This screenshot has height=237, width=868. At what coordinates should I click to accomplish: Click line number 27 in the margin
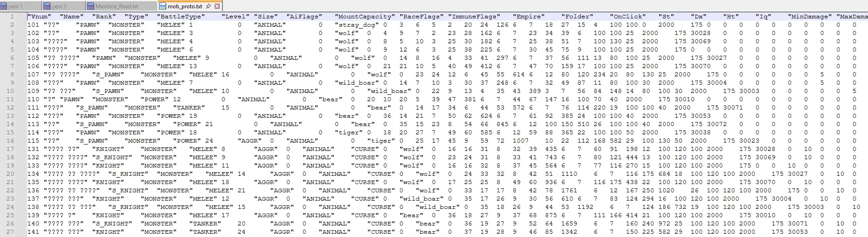coord(11,232)
